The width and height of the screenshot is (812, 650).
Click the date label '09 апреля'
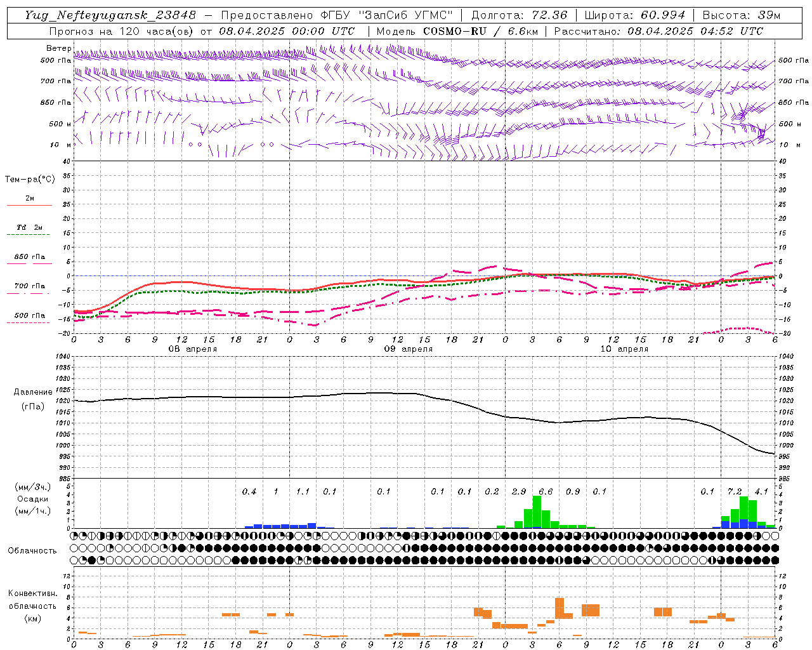pos(409,349)
